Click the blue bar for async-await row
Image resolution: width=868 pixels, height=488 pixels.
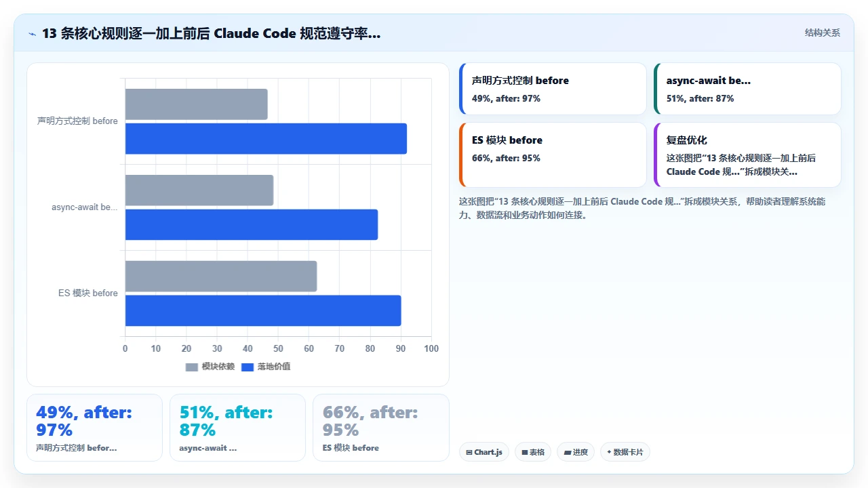tap(252, 224)
